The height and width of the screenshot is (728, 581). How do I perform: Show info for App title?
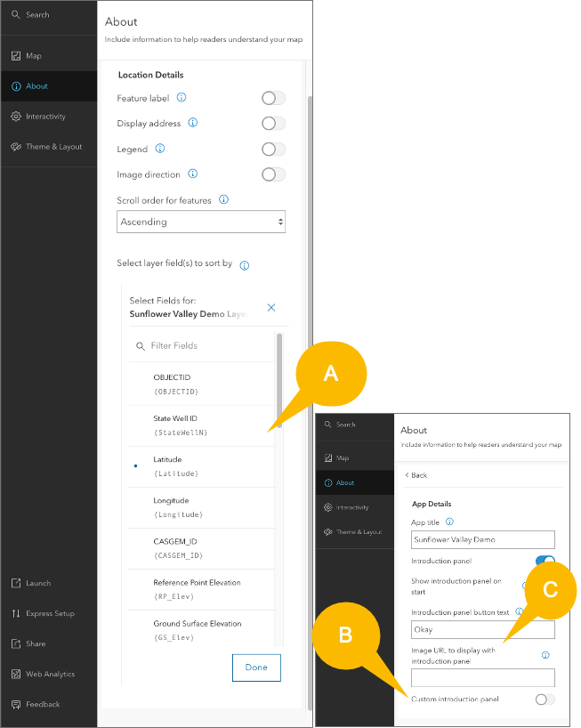coord(449,522)
